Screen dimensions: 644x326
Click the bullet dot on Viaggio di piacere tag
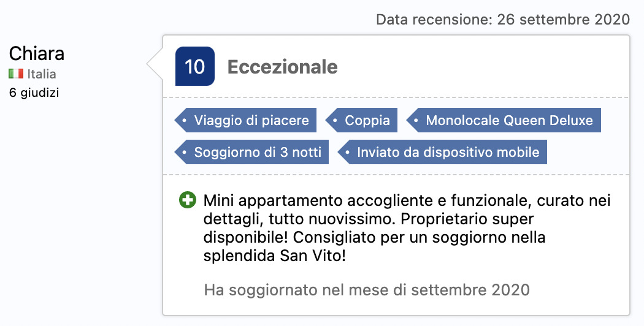[x=184, y=120]
